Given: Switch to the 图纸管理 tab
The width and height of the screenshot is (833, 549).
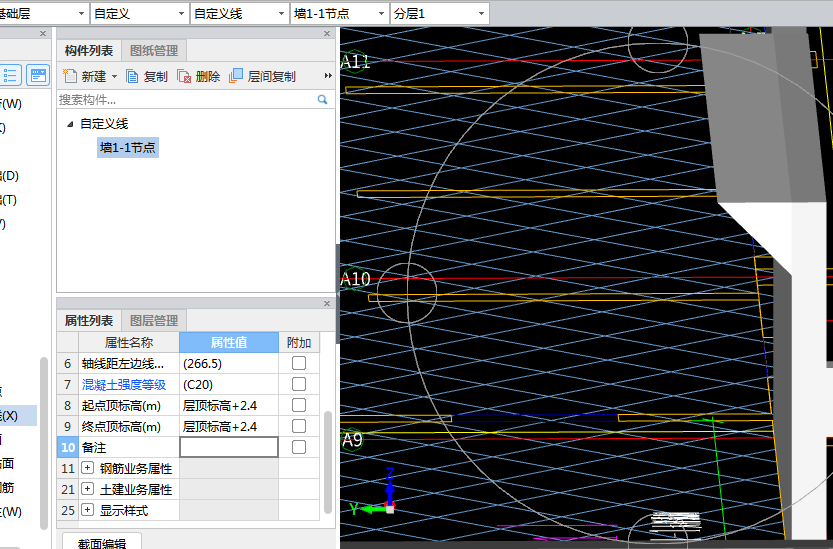Looking at the screenshot, I should click(x=154, y=50).
